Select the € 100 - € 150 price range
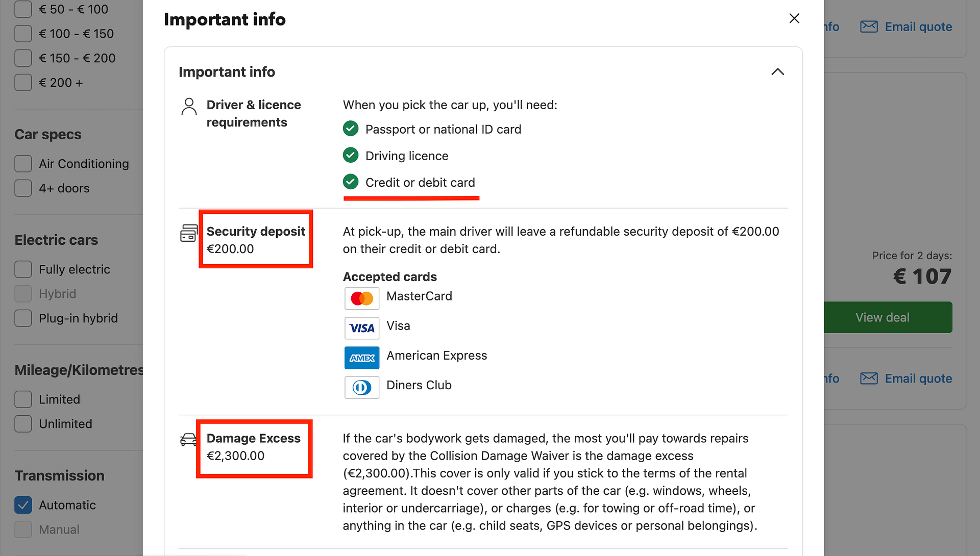 click(23, 34)
